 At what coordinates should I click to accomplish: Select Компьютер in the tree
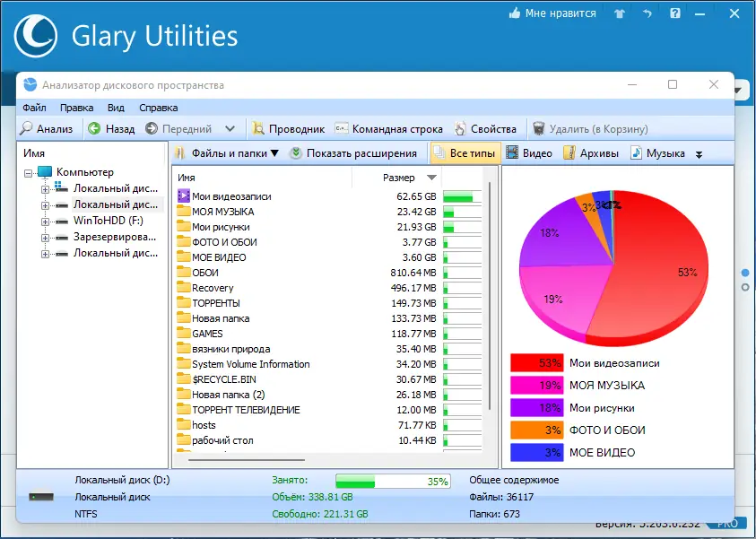(85, 172)
